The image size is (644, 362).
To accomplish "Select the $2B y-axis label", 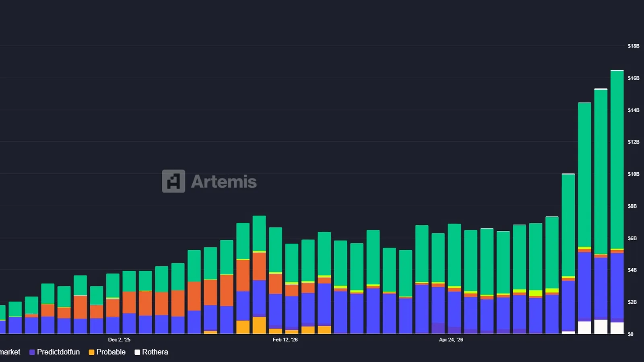I will click(632, 302).
